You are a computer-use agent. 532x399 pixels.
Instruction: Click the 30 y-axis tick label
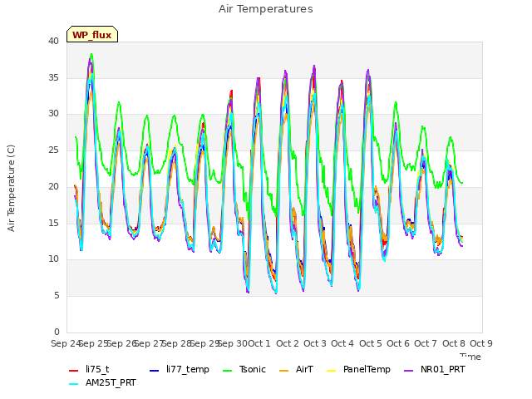pyautogui.click(x=53, y=114)
